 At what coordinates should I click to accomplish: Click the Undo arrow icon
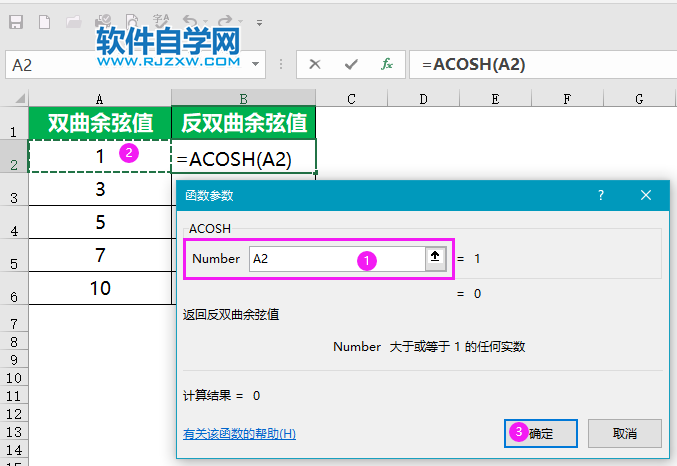pyautogui.click(x=190, y=20)
